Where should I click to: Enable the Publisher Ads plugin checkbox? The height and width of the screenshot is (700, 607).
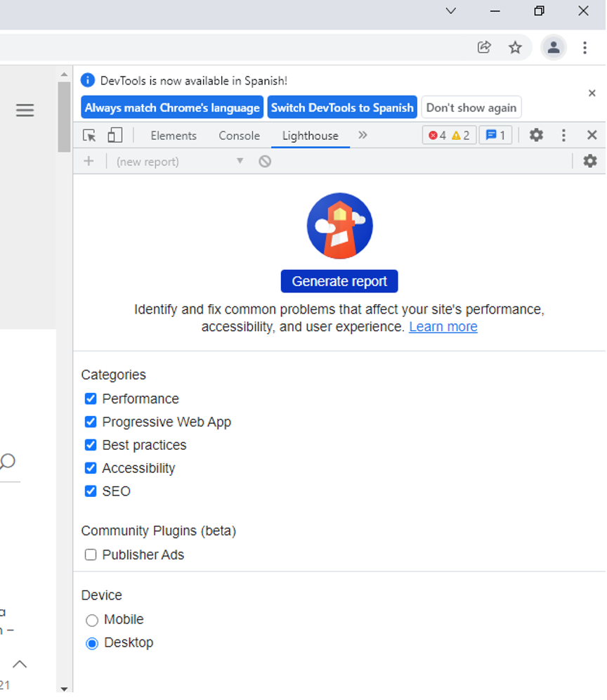(91, 555)
